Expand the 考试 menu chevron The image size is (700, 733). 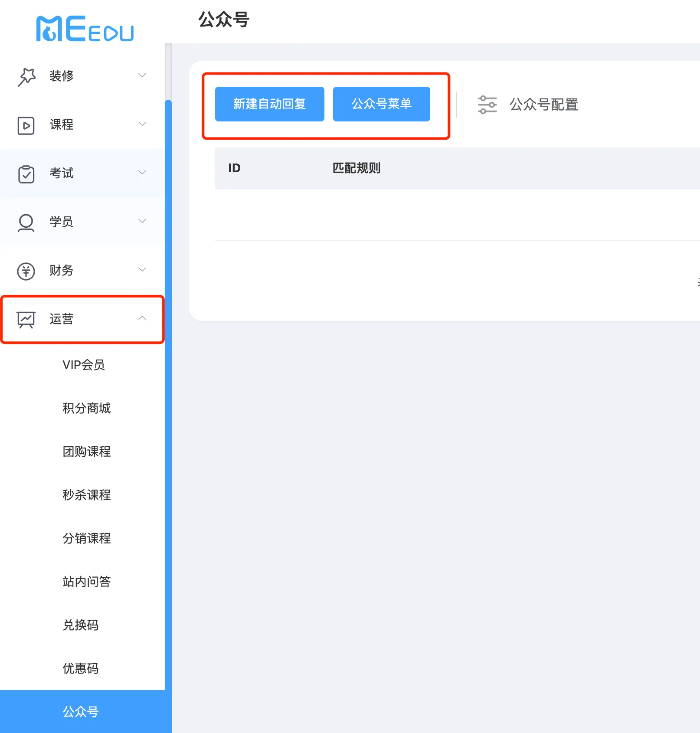point(142,173)
